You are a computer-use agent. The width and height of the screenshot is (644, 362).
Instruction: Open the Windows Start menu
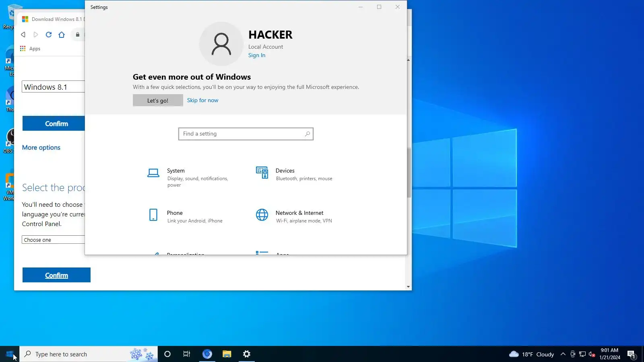pyautogui.click(x=10, y=354)
